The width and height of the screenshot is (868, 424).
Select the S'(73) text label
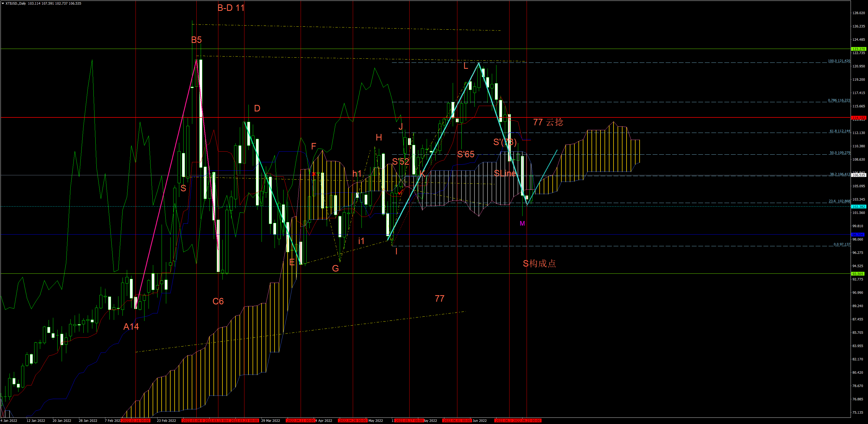click(505, 142)
